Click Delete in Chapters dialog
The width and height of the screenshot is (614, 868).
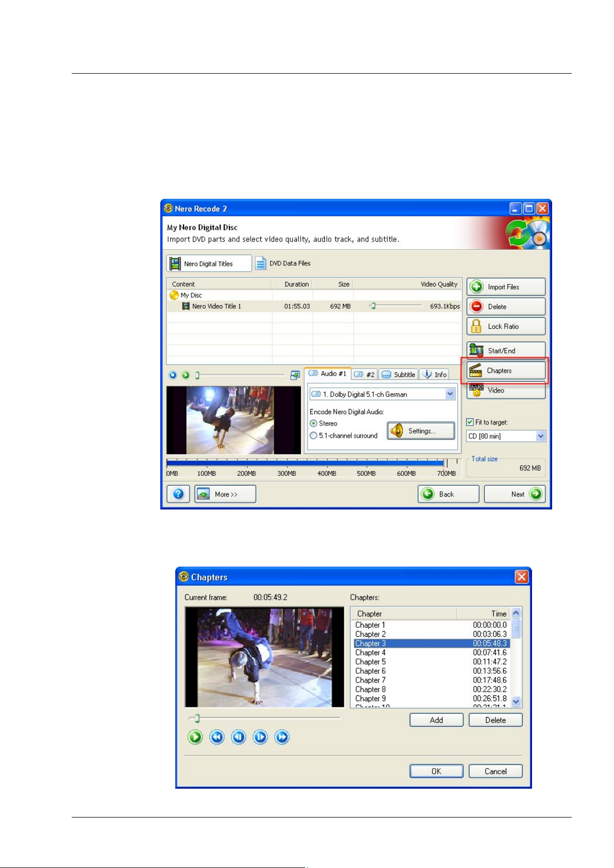click(x=495, y=720)
